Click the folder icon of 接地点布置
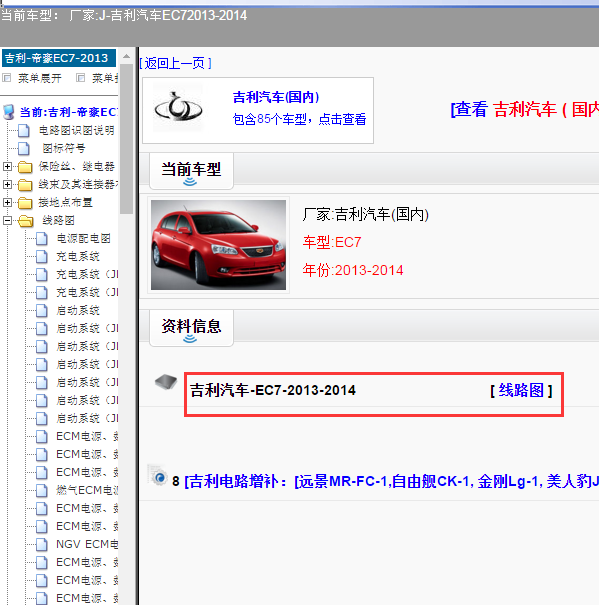 coord(25,203)
